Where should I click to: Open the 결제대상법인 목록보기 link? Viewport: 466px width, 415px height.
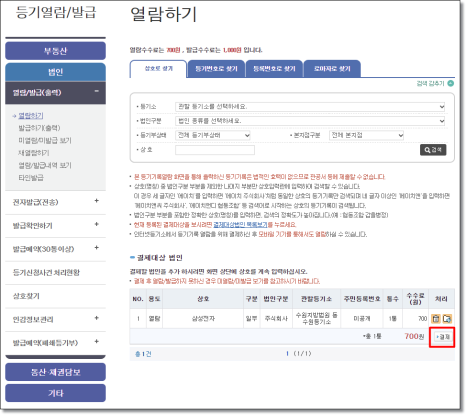click(x=240, y=225)
